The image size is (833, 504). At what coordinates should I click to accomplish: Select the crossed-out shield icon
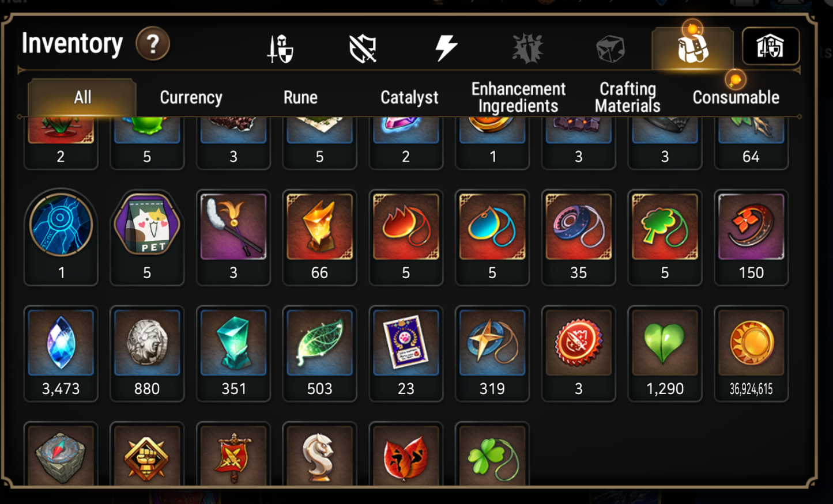363,48
